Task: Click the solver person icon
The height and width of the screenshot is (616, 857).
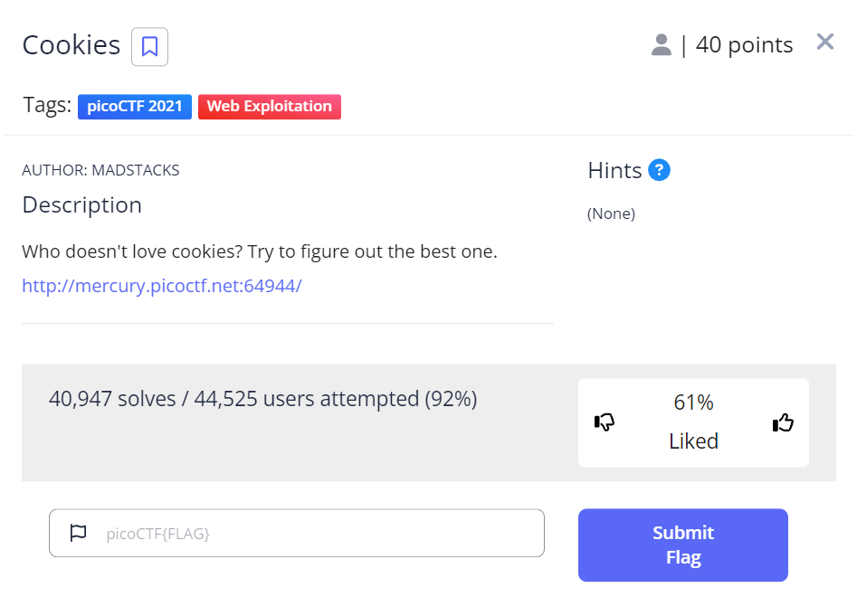Action: tap(662, 44)
